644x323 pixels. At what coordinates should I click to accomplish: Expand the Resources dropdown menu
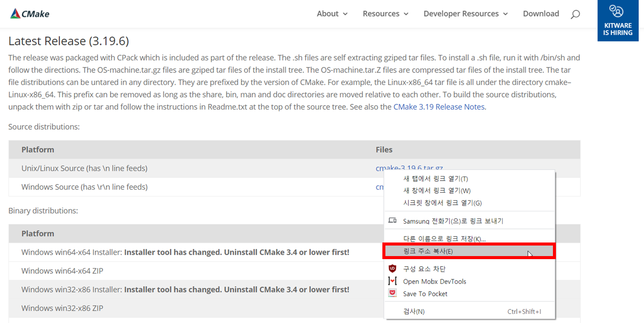[385, 14]
